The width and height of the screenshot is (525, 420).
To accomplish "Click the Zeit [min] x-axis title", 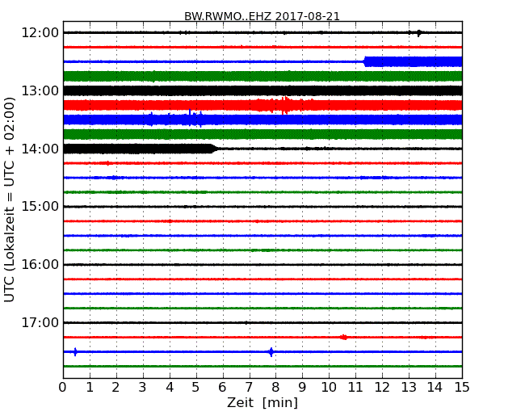I will coord(262,402).
